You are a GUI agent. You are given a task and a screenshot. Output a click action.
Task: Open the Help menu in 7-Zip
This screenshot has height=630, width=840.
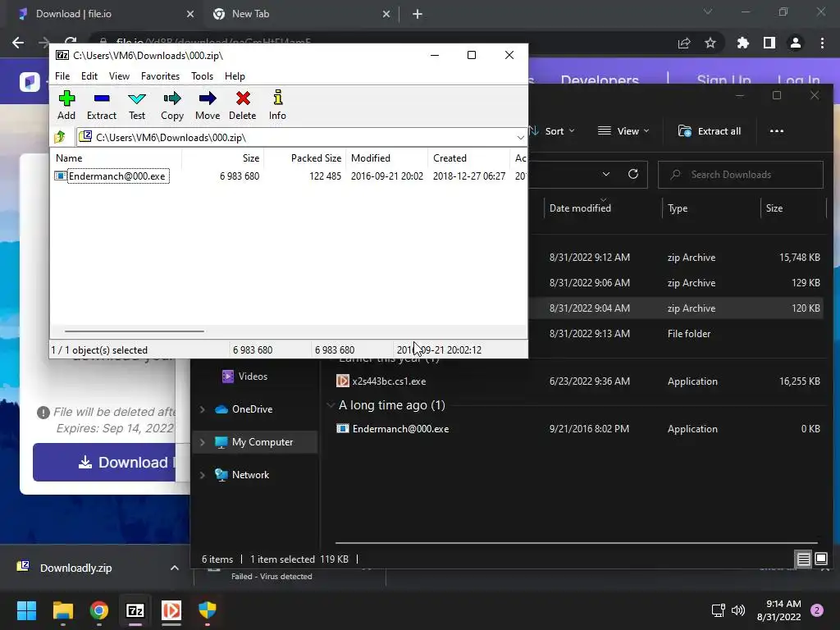point(235,76)
